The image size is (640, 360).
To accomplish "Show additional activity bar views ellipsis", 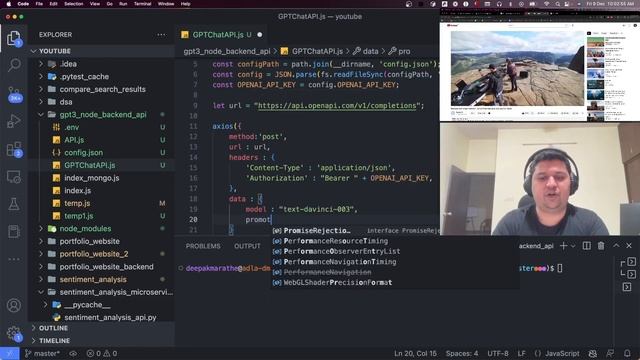I will pos(14,259).
